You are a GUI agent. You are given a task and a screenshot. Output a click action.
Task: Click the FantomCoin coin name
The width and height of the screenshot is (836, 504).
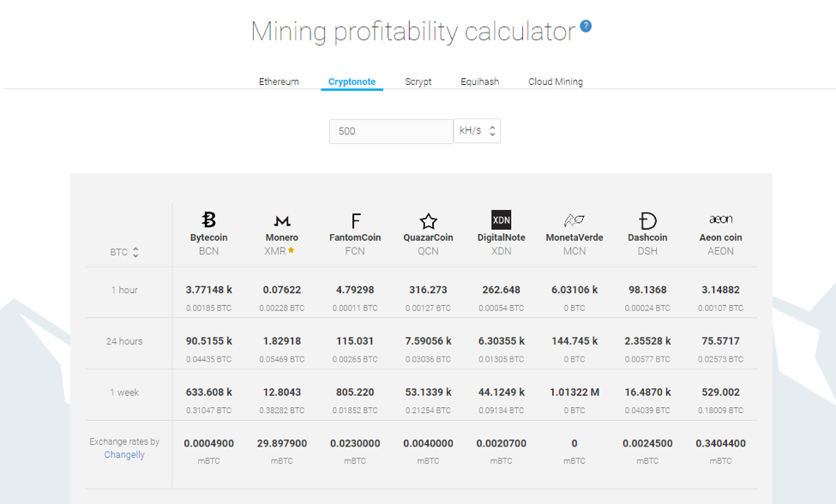(355, 237)
